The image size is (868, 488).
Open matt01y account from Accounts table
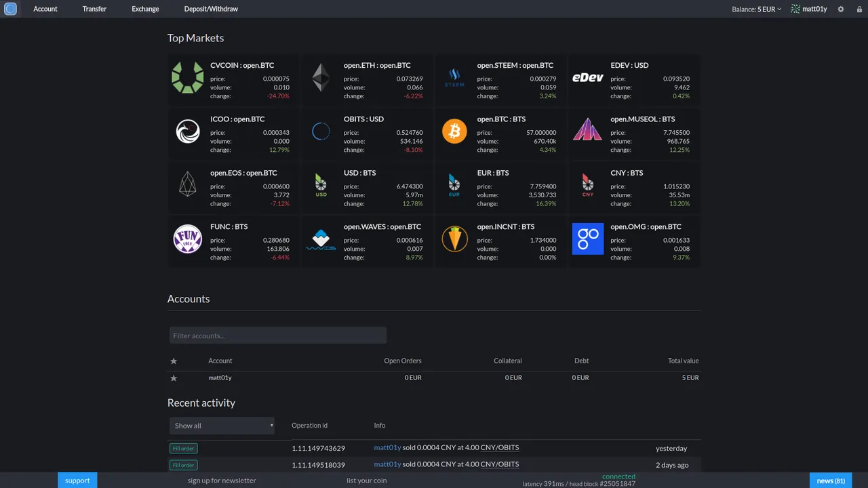[220, 378]
